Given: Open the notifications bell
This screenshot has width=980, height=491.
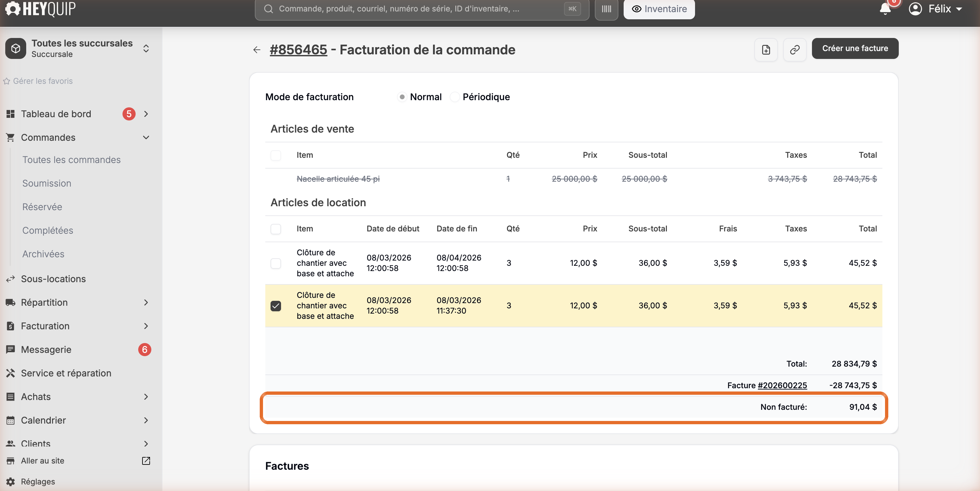Looking at the screenshot, I should [885, 9].
